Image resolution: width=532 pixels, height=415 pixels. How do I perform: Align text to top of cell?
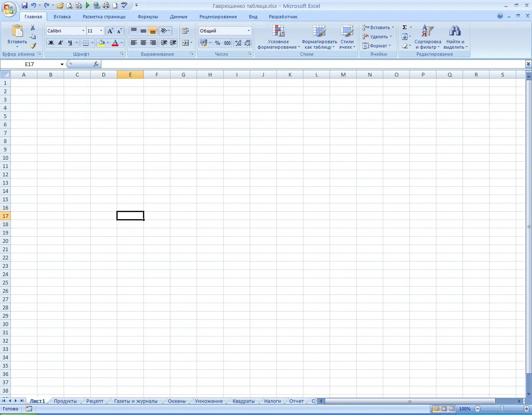pos(134,31)
